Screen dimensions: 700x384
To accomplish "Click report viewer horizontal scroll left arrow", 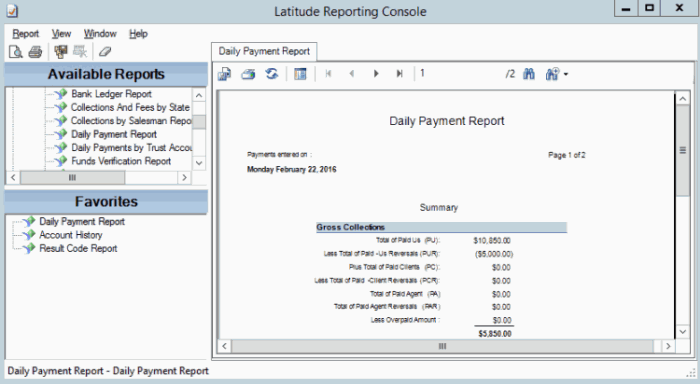I will pos(225,346).
